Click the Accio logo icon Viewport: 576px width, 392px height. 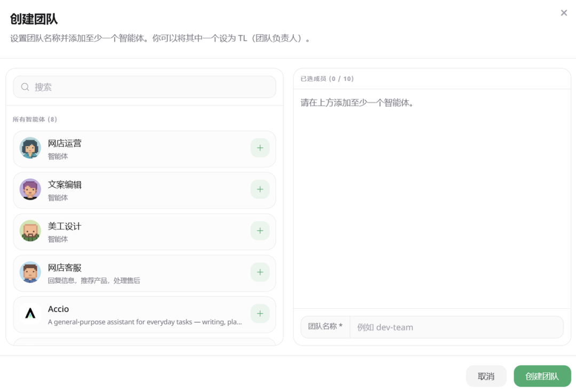(30, 314)
